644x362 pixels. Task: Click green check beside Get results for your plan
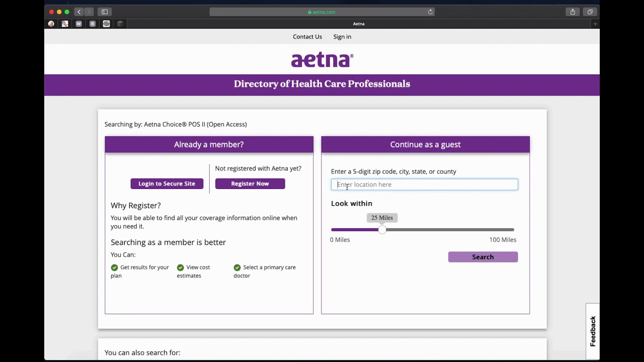[114, 267]
